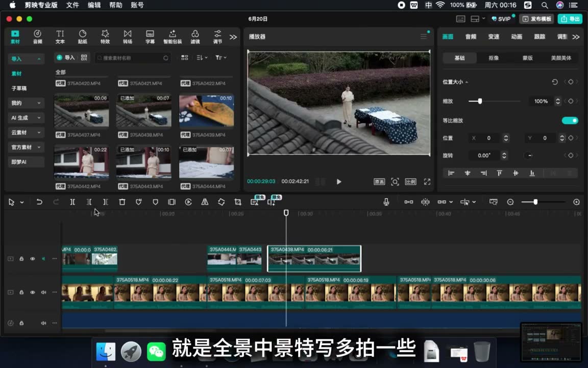
Task: Toggle the 等比缩放 uniform scale switch
Action: pyautogui.click(x=570, y=121)
